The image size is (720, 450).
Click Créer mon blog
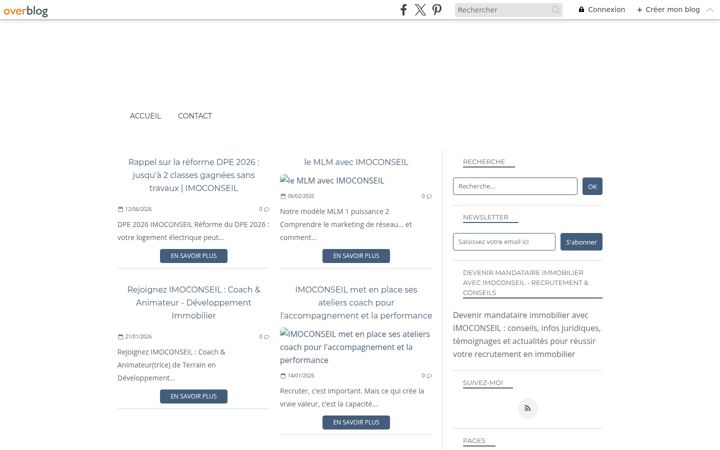[x=668, y=9]
